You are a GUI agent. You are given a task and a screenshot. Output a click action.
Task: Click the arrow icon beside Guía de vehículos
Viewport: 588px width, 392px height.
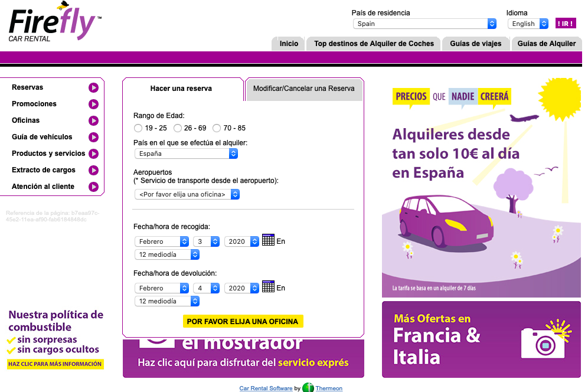[93, 137]
